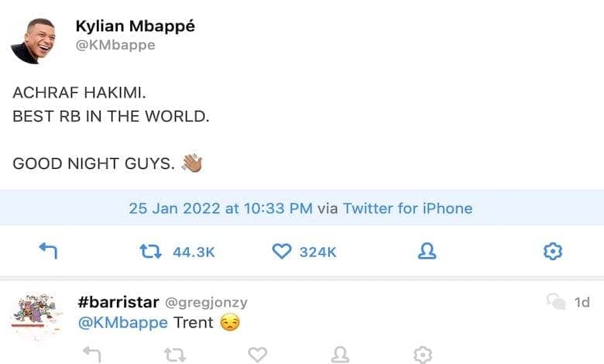Open the gear settings on main tweet
Viewport: 604px width, 364px height.
[553, 251]
